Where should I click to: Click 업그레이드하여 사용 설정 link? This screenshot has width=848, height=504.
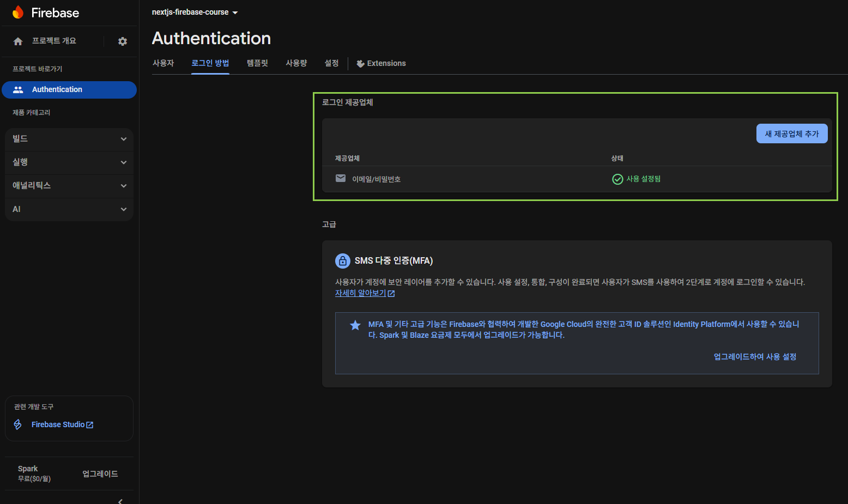click(x=755, y=357)
